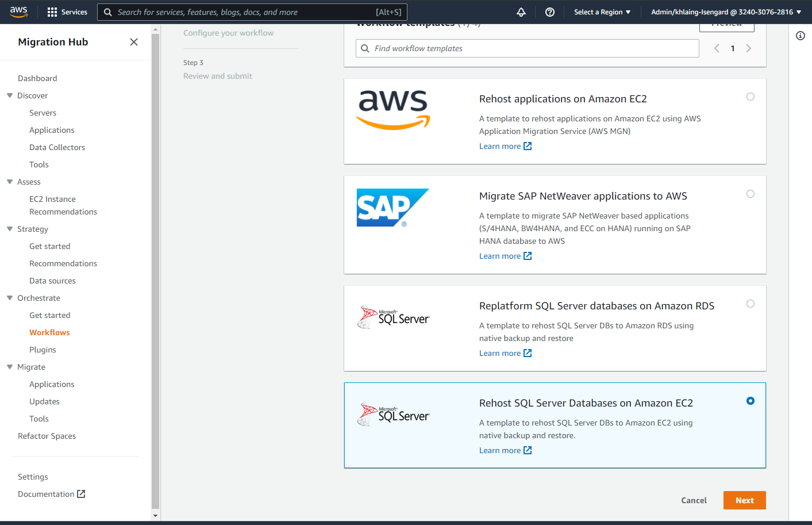Open the AWS console home logo
The height and width of the screenshot is (525, 812).
18,12
